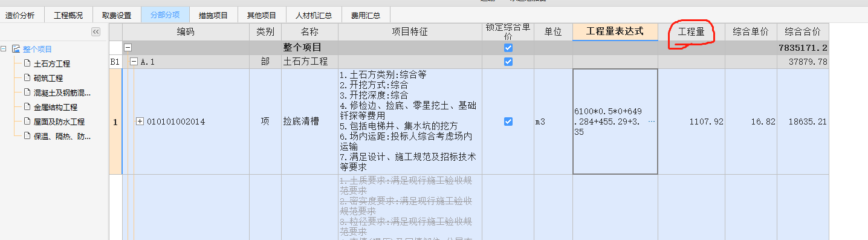Select 砌筑工程 in the project tree

click(x=48, y=78)
